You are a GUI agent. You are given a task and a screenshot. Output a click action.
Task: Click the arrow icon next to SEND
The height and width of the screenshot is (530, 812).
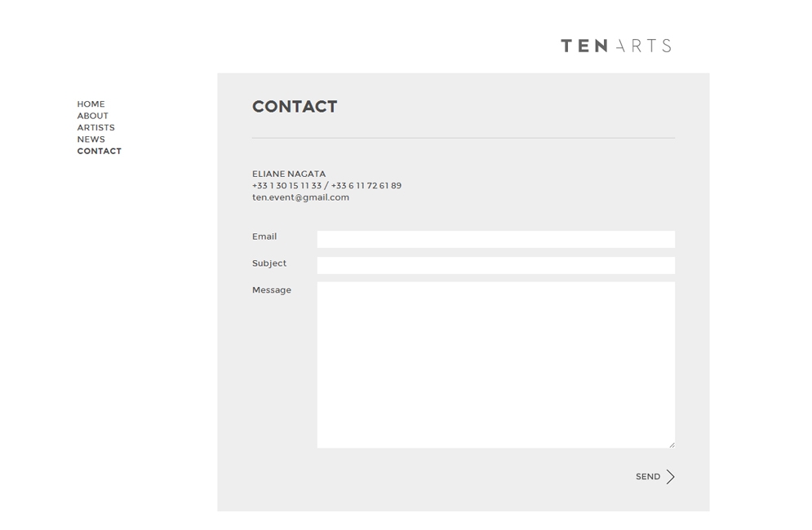pos(671,477)
